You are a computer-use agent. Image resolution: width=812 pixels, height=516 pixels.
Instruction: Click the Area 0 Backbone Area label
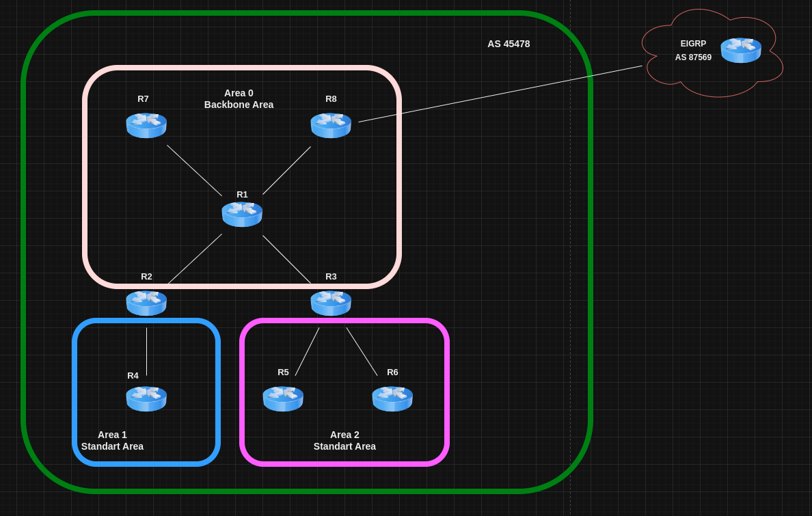(x=239, y=98)
